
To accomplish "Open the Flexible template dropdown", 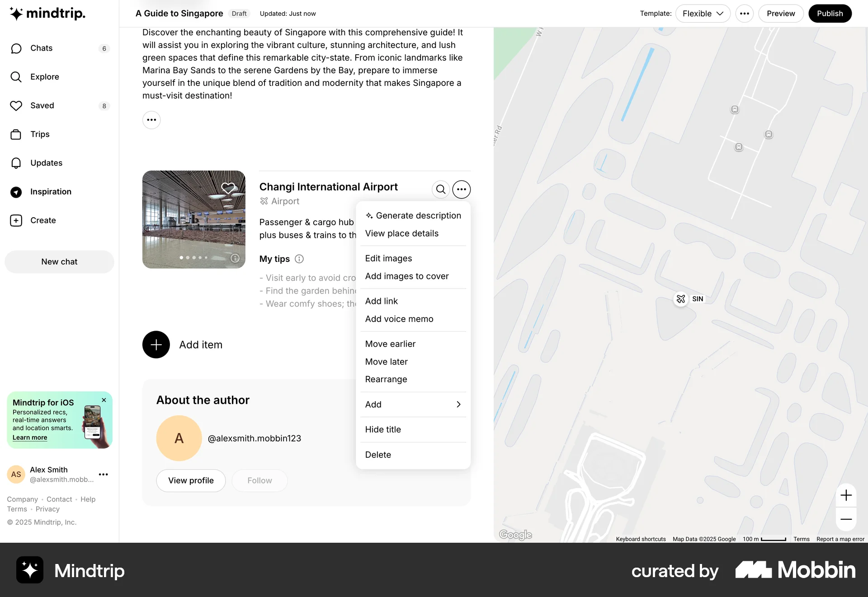I will [x=702, y=13].
